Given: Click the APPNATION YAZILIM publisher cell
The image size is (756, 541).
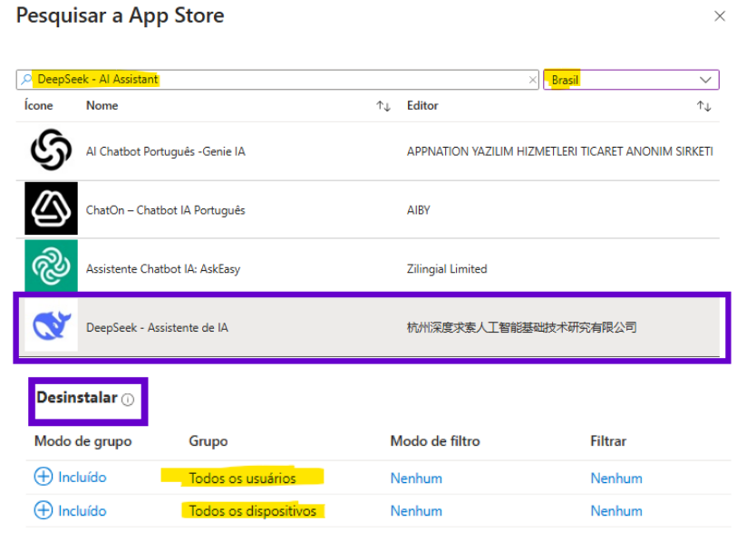Looking at the screenshot, I should [x=560, y=151].
